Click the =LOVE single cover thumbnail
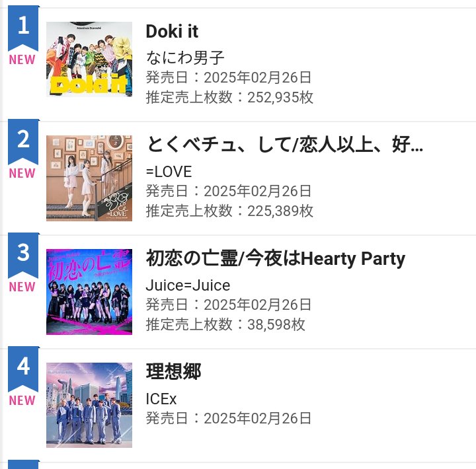Screen dimensions: 476x469 (89, 178)
